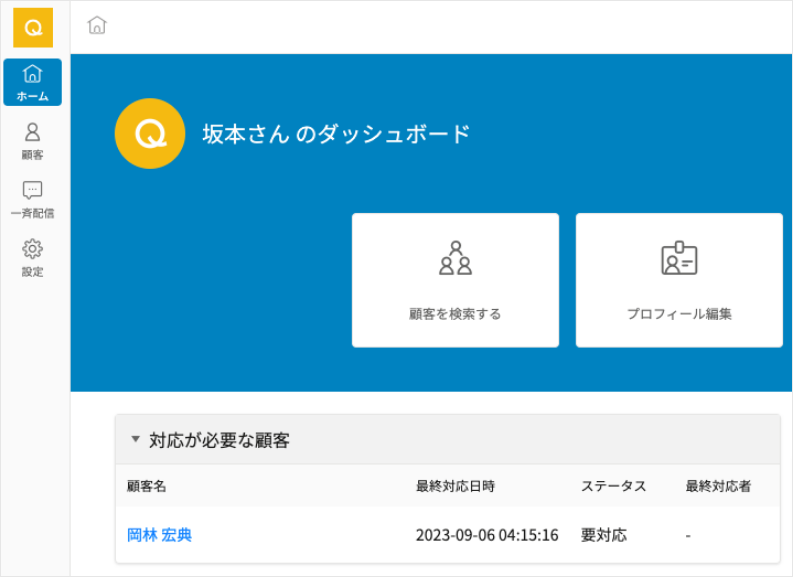This screenshot has height=577, width=793.
Task: Open the 顧客 sidebar section
Action: click(x=33, y=141)
